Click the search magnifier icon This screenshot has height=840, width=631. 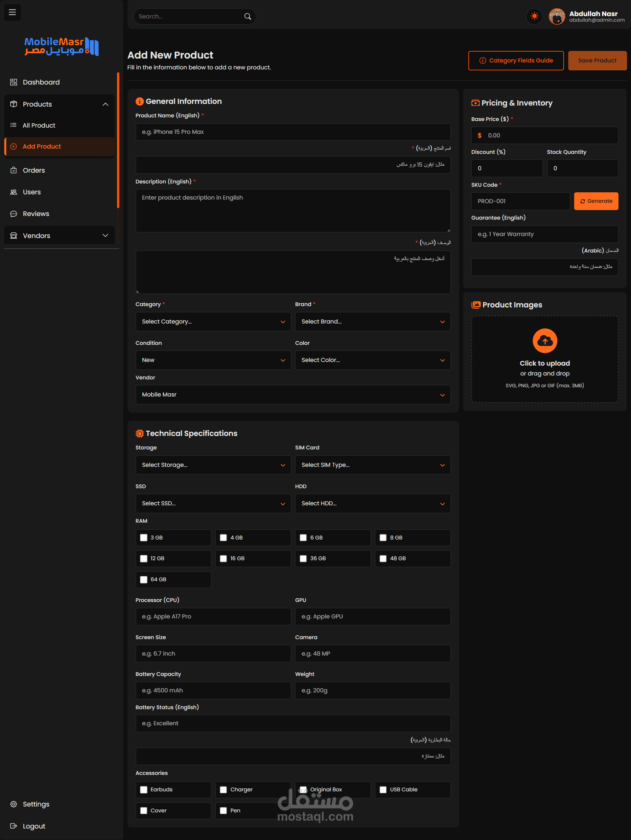coord(247,16)
